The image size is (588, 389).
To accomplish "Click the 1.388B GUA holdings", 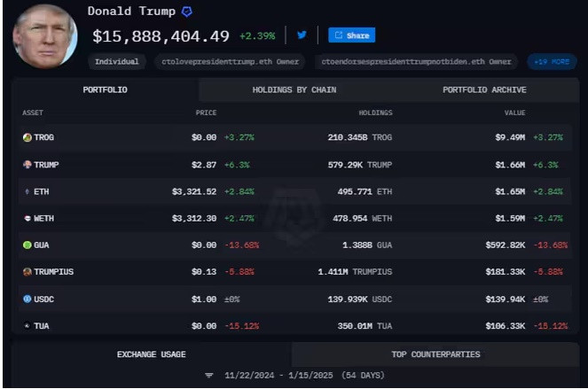I will point(367,245).
